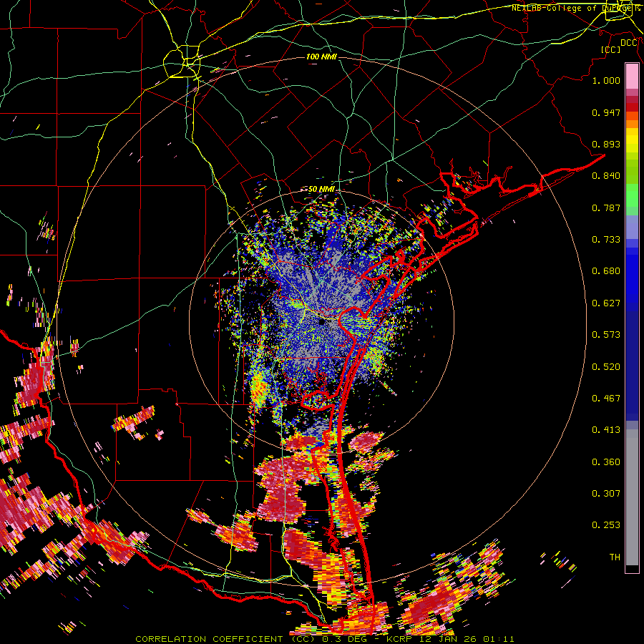Image resolution: width=644 pixels, height=644 pixels.
Task: Select the 0.733 scale value
Action: pos(606,240)
